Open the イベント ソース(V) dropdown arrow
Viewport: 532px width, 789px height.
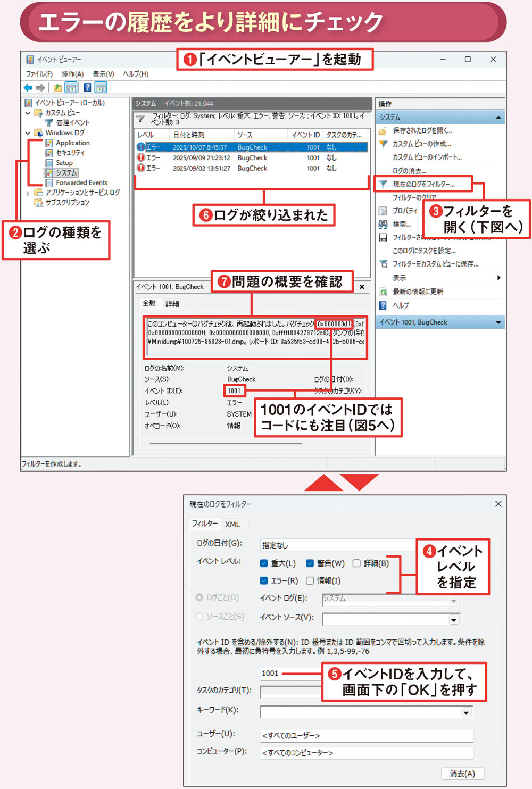coord(454,620)
